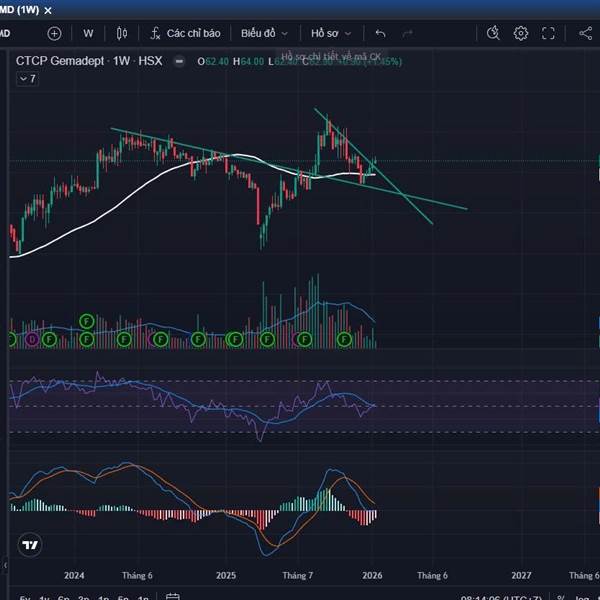The height and width of the screenshot is (600, 600).
Task: Open the candlestick chart type menu
Action: click(x=122, y=34)
